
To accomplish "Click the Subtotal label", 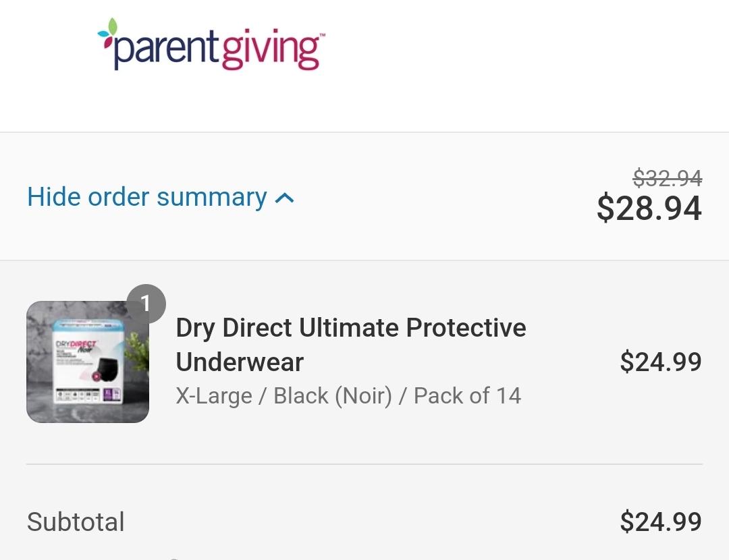I will point(76,522).
